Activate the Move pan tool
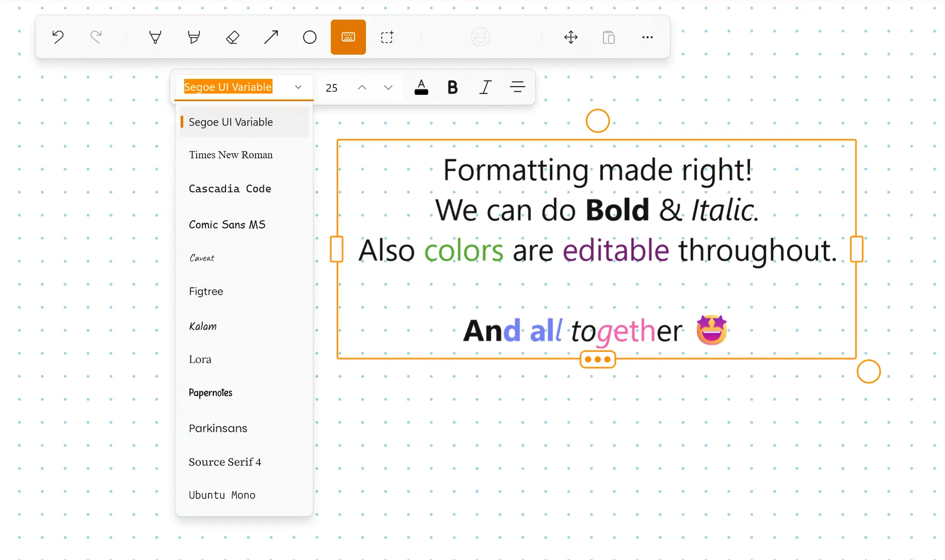 point(571,37)
